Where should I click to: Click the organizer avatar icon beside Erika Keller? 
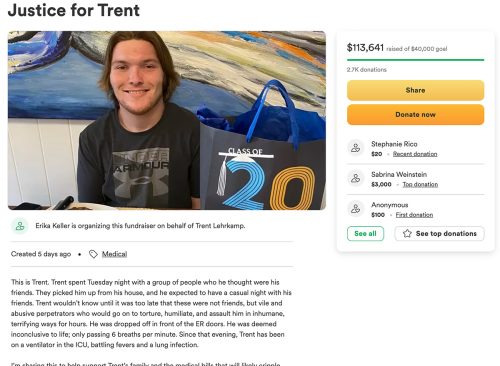(20, 226)
